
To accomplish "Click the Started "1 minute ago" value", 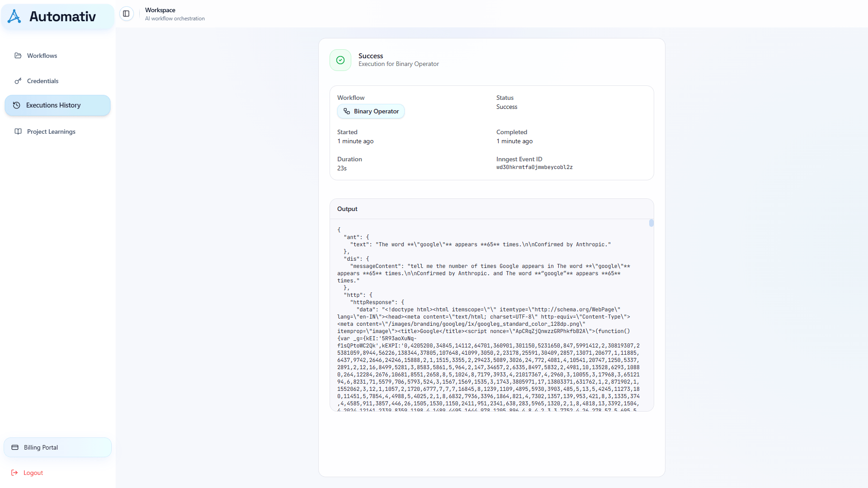I will [x=355, y=141].
